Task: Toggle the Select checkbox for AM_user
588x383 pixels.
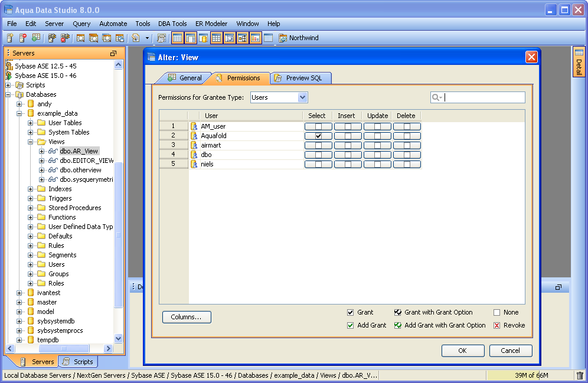Action: [318, 126]
